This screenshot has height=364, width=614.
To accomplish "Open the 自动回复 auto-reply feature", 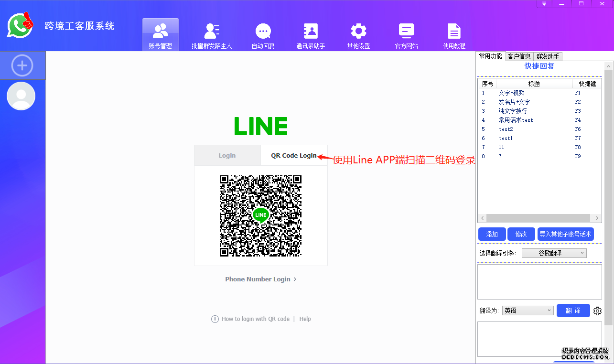I will click(x=263, y=34).
